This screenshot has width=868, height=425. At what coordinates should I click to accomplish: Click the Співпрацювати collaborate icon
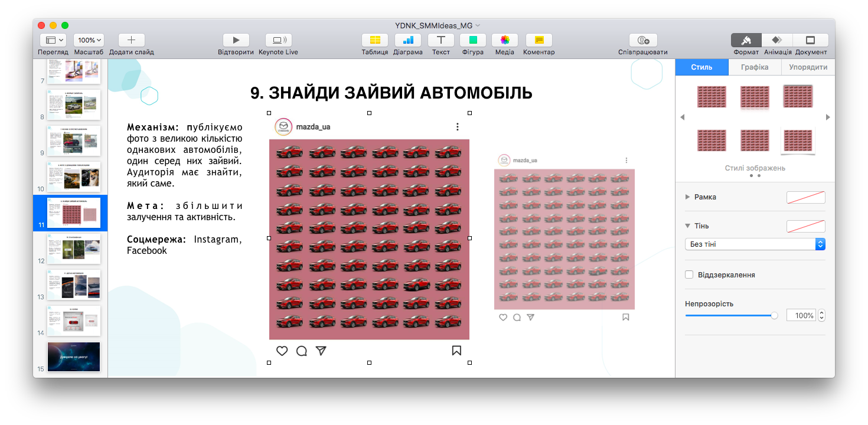coord(643,40)
